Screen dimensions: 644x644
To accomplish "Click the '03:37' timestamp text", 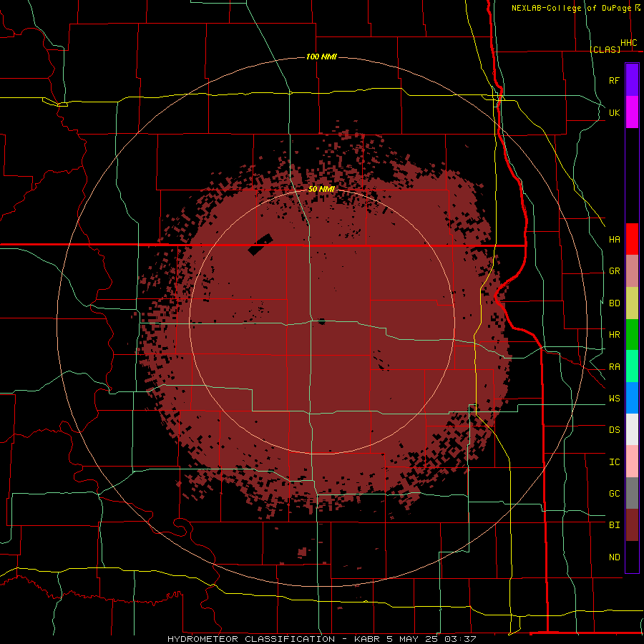I will point(460,639).
